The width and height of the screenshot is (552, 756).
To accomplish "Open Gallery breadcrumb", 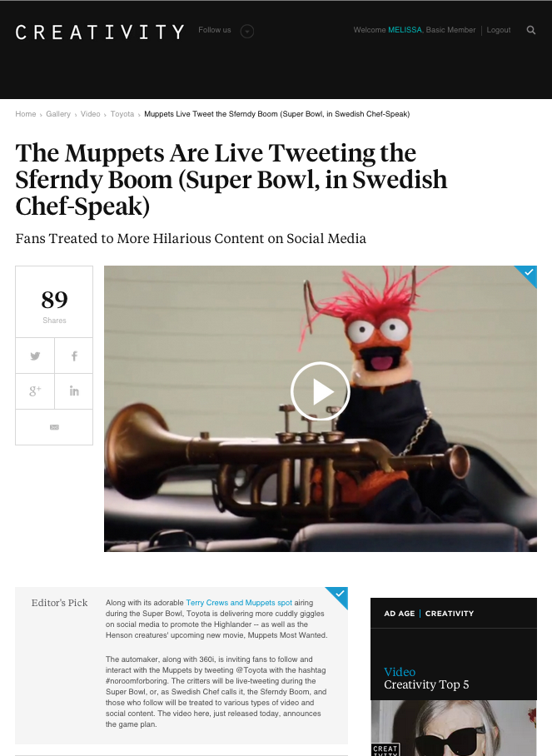I will 58,114.
